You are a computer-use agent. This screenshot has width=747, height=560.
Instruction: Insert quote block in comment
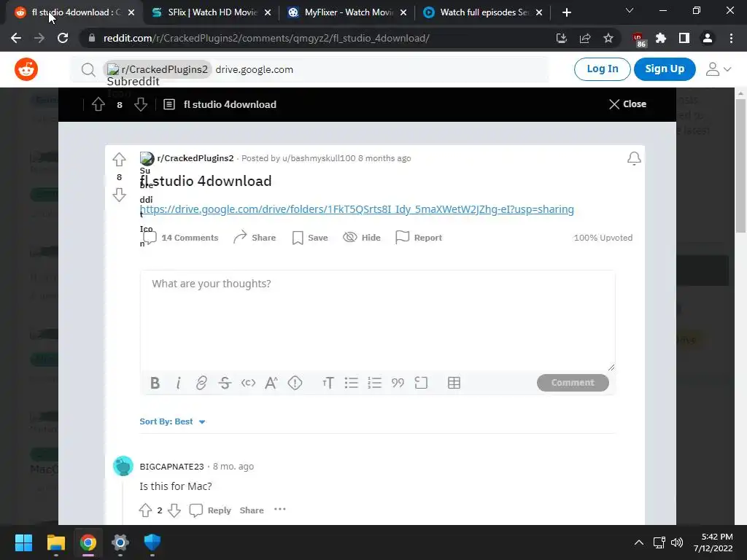398,383
